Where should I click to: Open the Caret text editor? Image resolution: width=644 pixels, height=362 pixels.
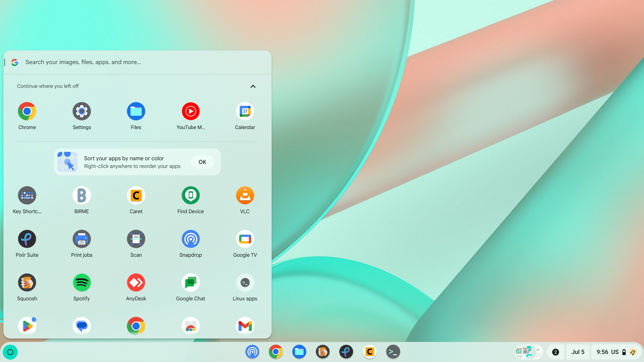[136, 195]
